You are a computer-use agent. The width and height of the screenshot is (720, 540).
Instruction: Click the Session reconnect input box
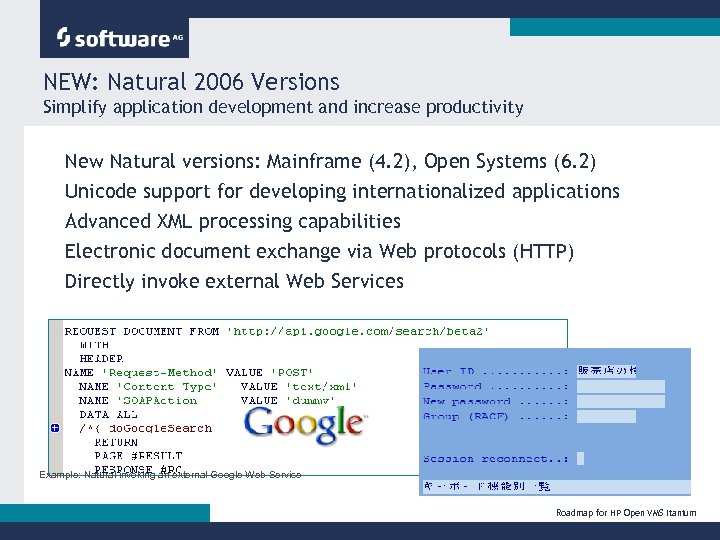580,458
